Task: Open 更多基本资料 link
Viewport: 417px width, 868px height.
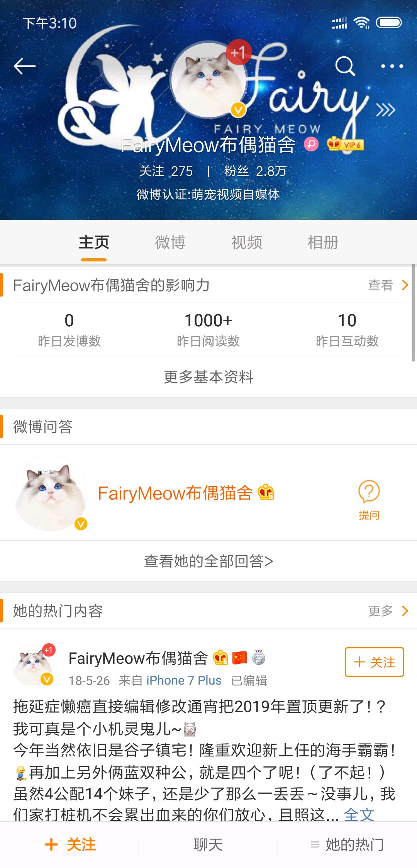Action: point(208,377)
